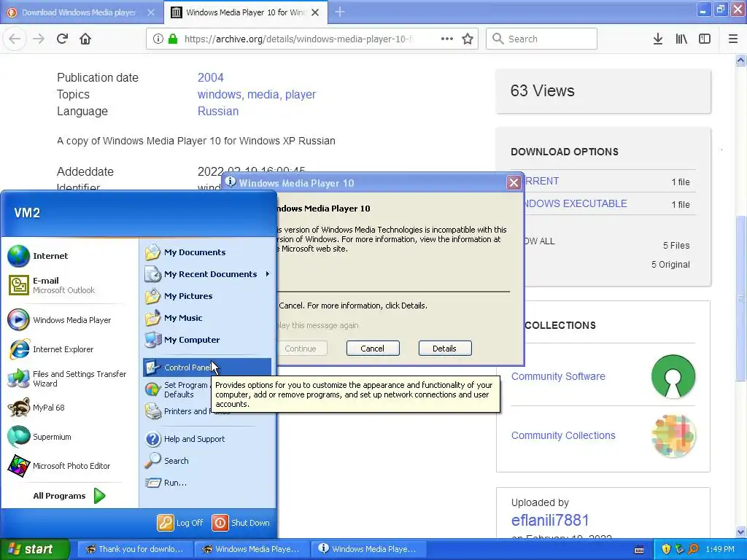Click the page vertical scrollbar thumb
This screenshot has height=560, width=747.
click(740, 297)
